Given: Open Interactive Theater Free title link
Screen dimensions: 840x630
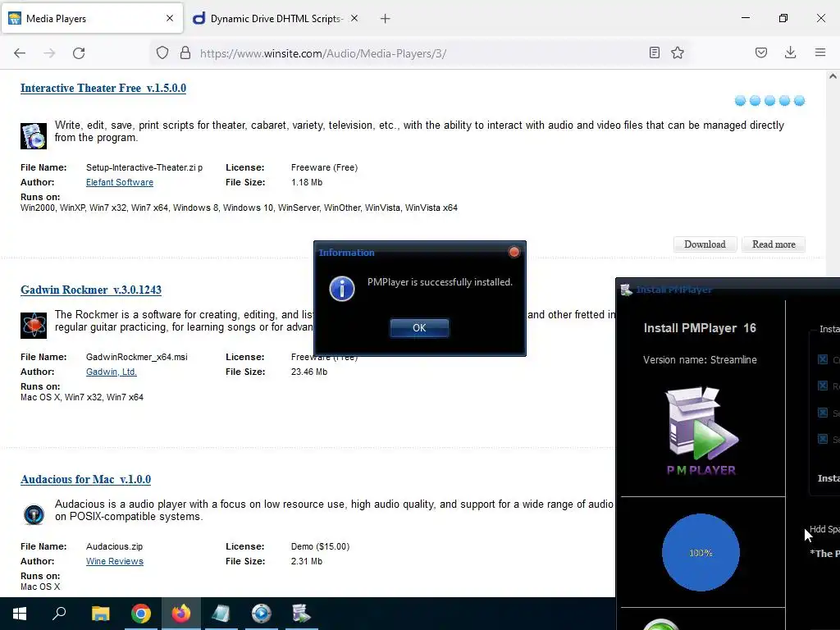Looking at the screenshot, I should click(x=103, y=88).
